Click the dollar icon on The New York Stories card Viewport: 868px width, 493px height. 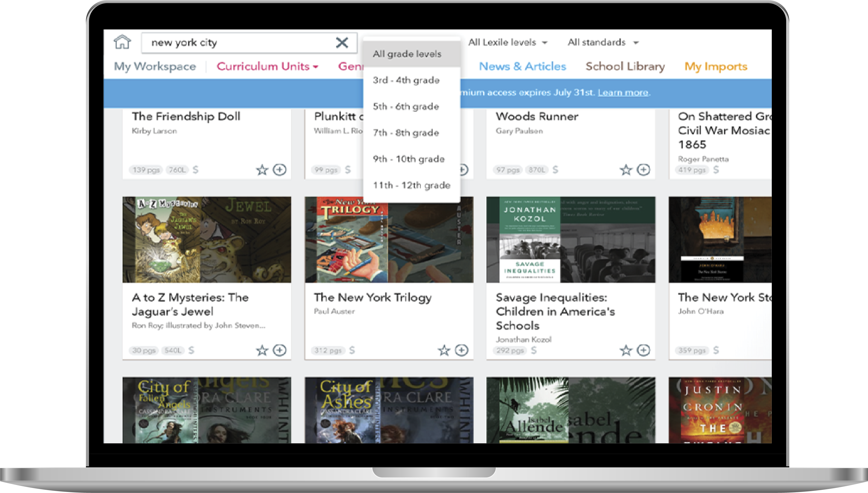pos(716,350)
